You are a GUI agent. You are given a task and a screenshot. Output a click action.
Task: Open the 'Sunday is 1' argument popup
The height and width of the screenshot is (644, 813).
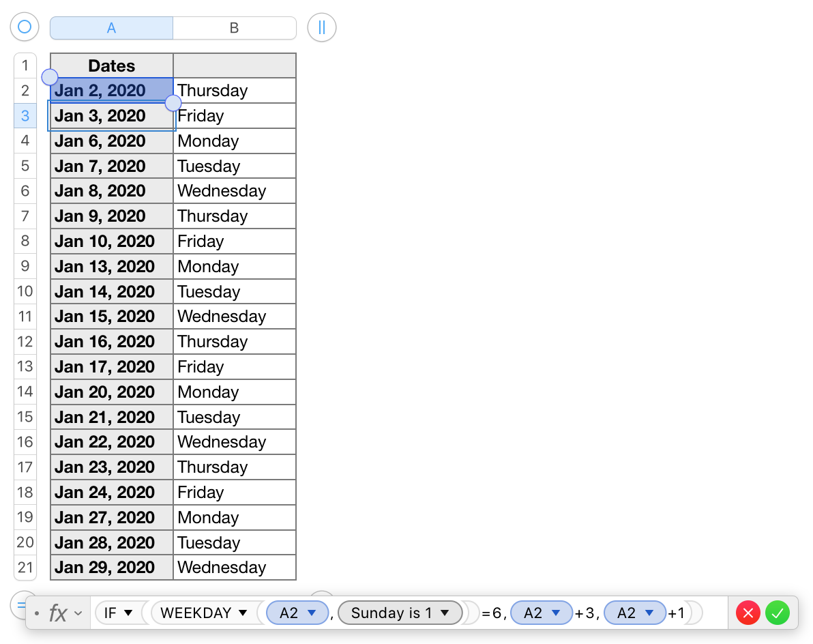(400, 613)
